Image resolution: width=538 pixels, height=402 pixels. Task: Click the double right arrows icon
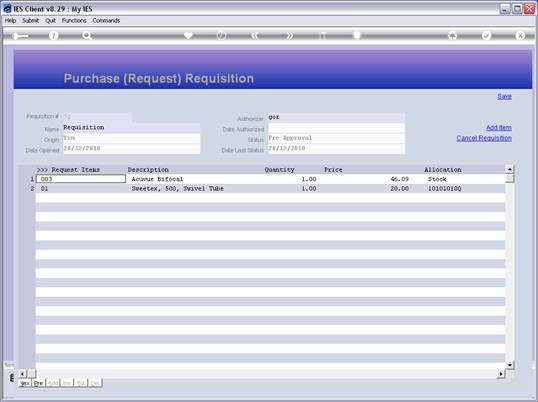(289, 35)
